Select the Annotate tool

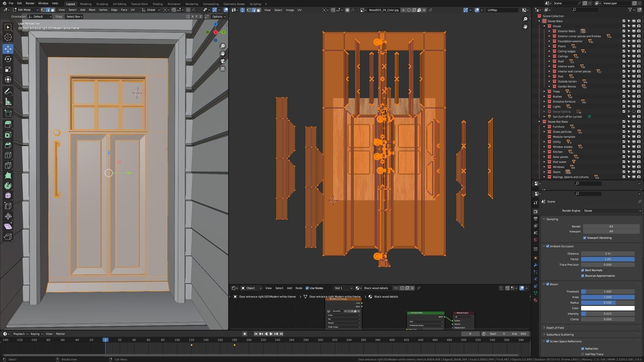click(8, 92)
